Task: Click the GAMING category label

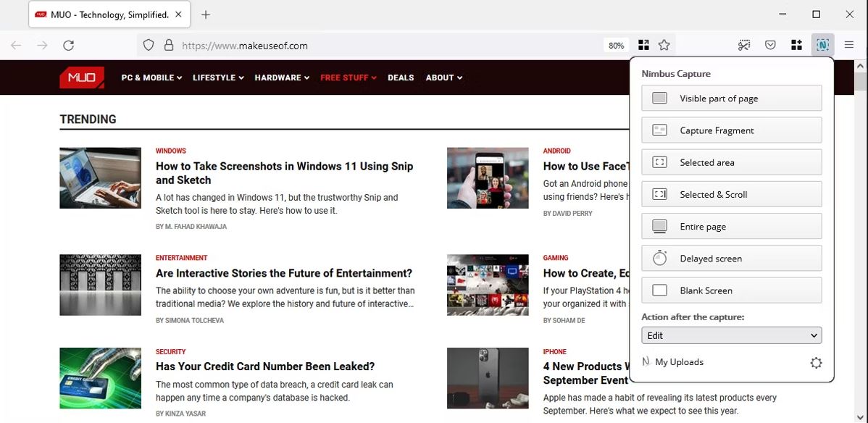Action: (x=556, y=258)
